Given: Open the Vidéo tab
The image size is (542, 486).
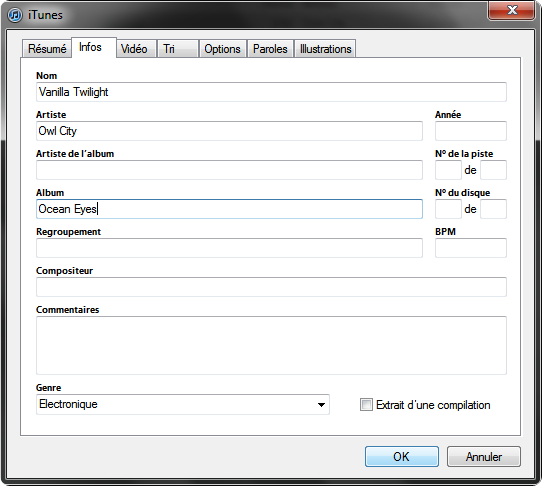Looking at the screenshot, I should point(136,49).
